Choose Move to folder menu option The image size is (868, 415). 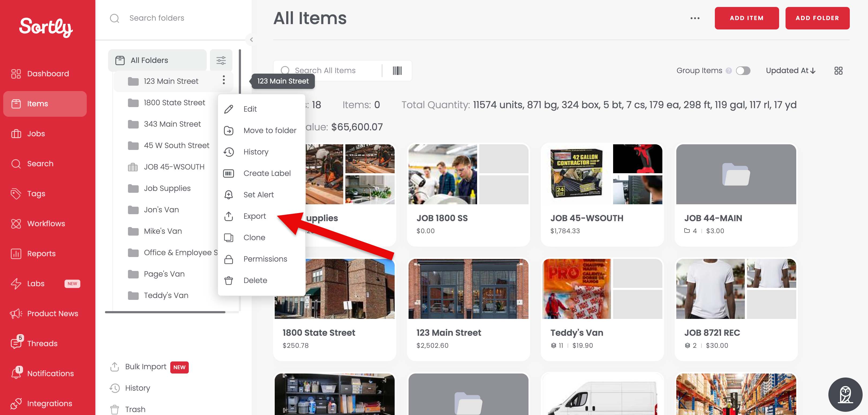[261, 130]
